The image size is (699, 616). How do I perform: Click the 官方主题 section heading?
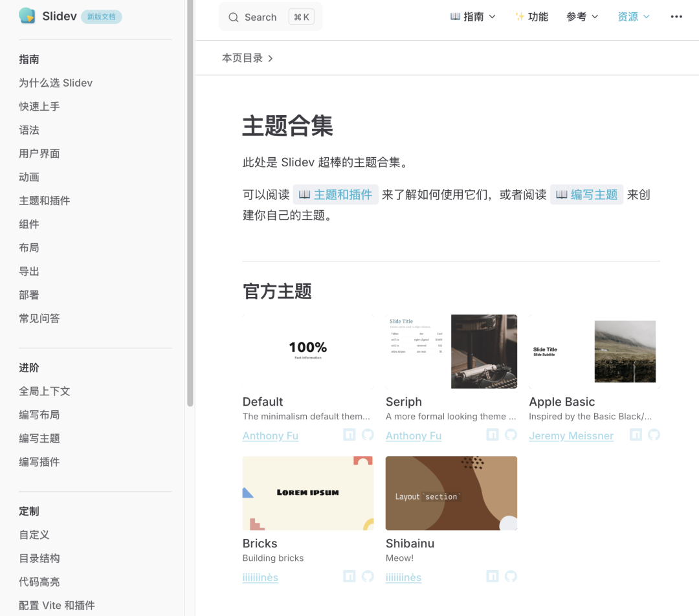point(277,292)
